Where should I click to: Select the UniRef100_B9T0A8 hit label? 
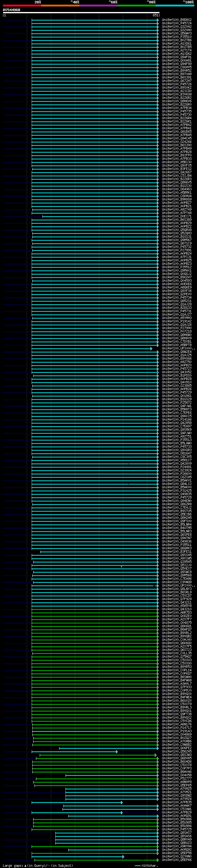176,74
